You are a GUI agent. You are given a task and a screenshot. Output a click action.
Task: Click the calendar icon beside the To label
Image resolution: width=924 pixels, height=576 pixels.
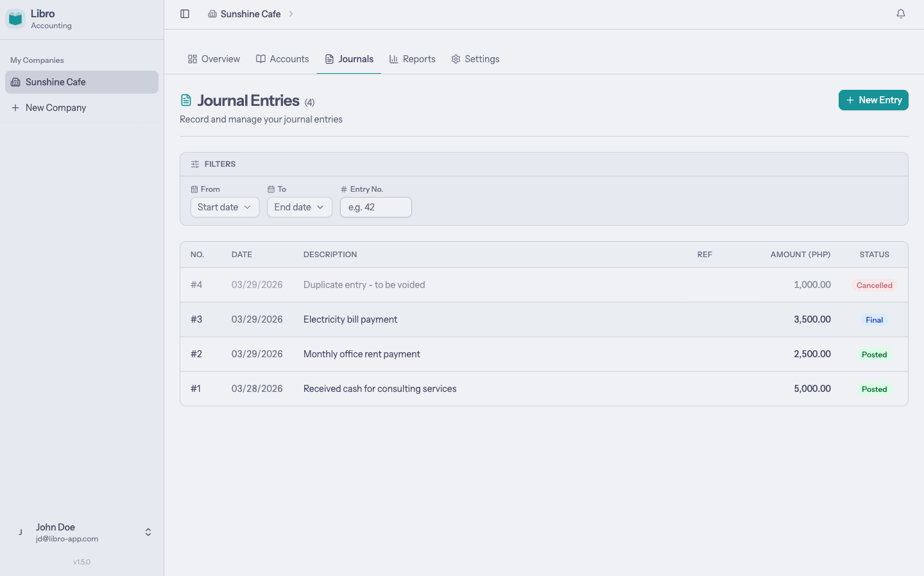pos(269,189)
